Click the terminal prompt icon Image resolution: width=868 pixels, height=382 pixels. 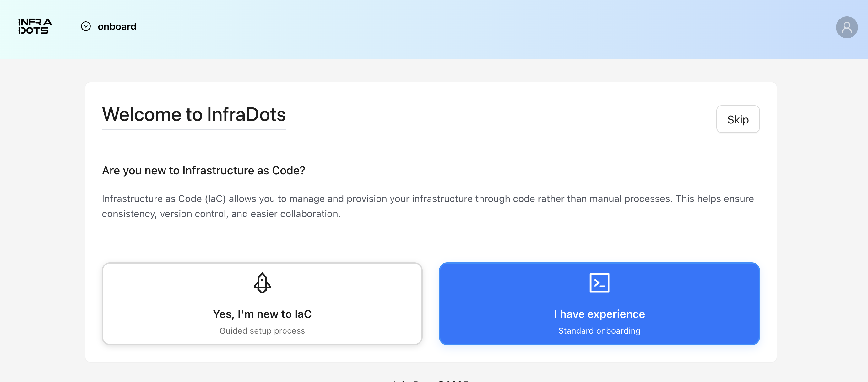coord(599,282)
